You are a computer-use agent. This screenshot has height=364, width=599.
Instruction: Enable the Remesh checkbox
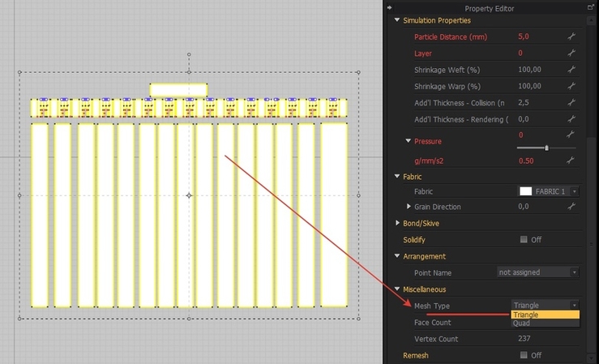point(524,355)
